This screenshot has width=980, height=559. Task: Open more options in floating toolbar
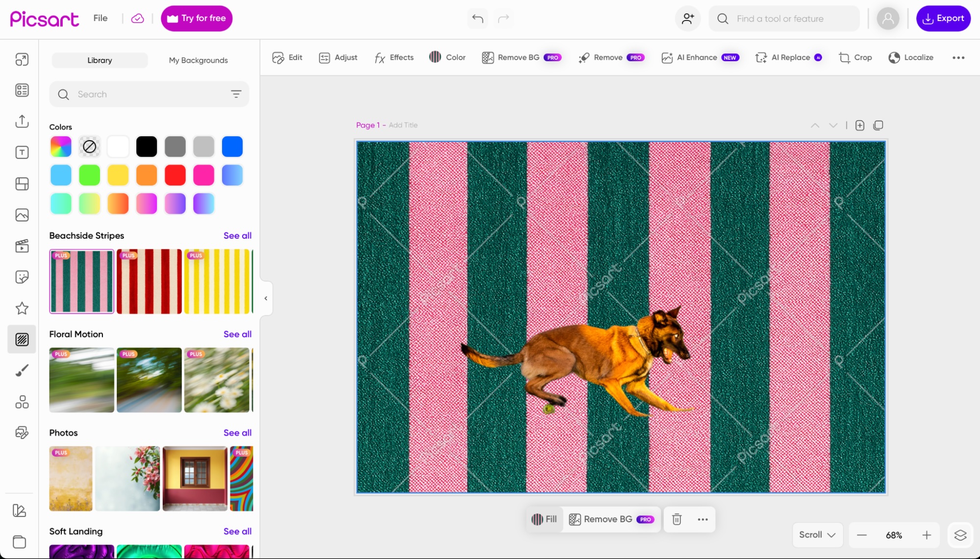[x=703, y=519]
